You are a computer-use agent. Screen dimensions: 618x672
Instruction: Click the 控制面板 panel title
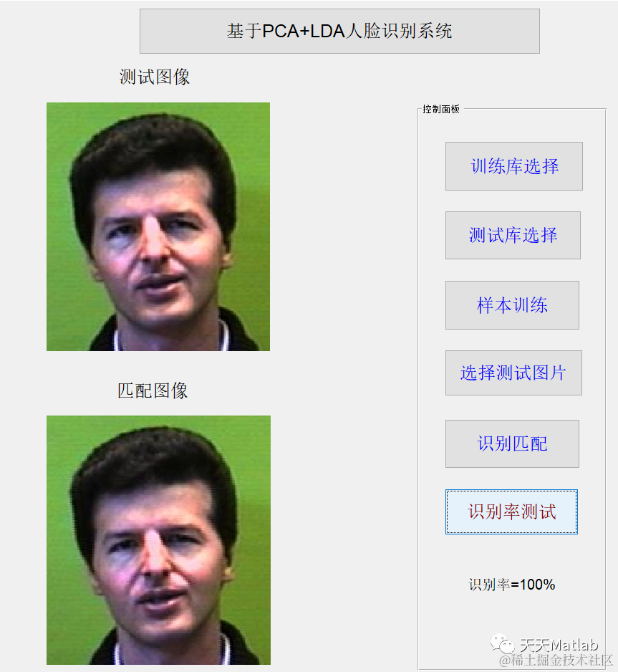pyautogui.click(x=440, y=110)
